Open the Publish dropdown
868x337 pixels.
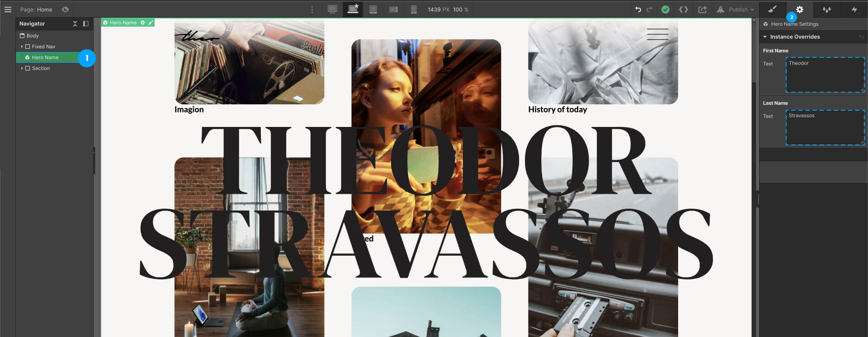pyautogui.click(x=741, y=9)
